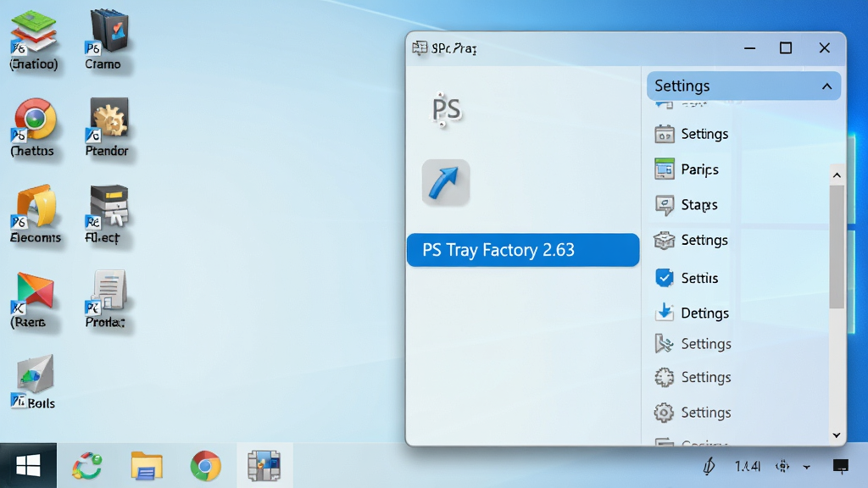Screen dimensions: 868x488
Task: Click the blue arrow shortcut icon
Action: point(446,183)
